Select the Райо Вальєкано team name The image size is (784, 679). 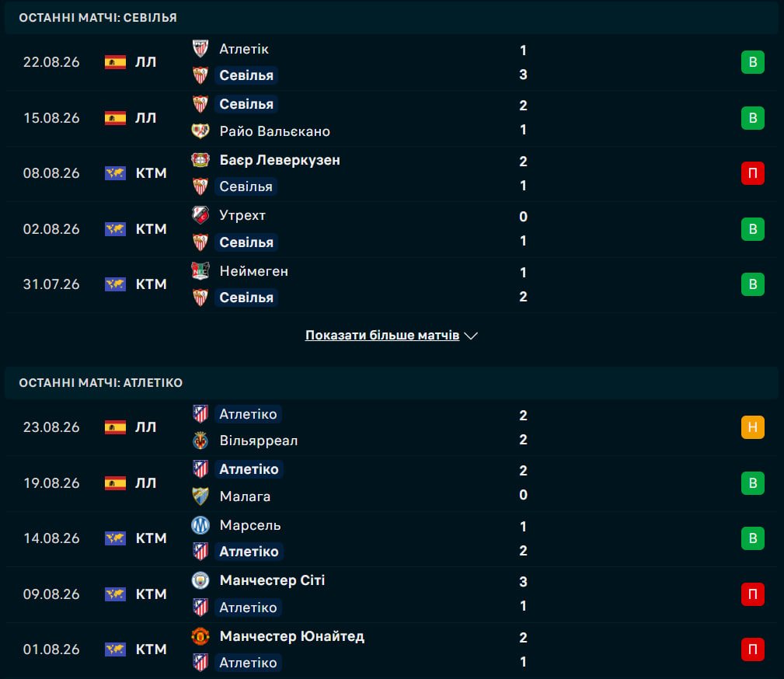tap(274, 131)
